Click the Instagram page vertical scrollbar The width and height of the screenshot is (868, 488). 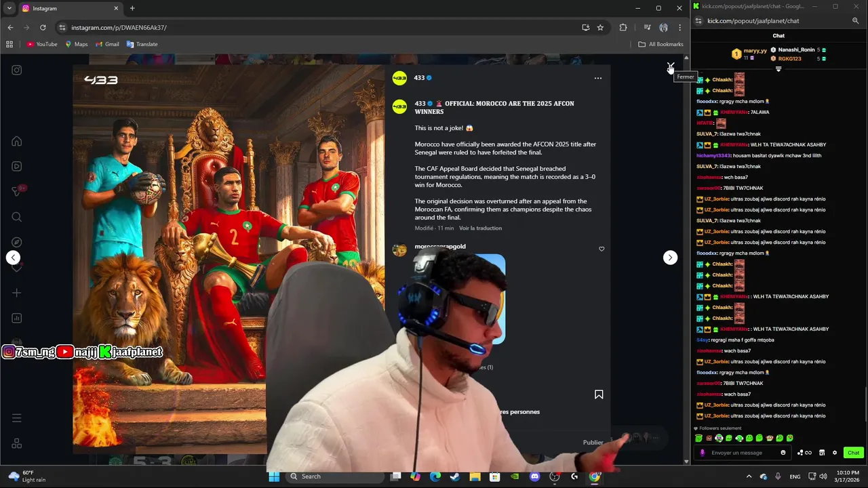pos(686,260)
